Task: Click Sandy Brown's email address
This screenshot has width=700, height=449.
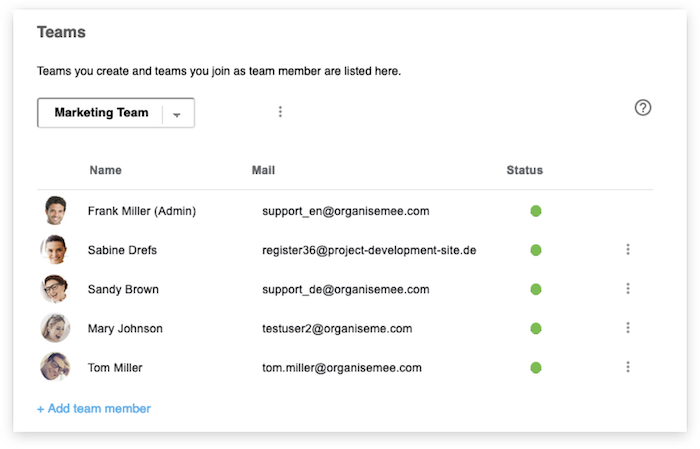Action: pyautogui.click(x=345, y=289)
